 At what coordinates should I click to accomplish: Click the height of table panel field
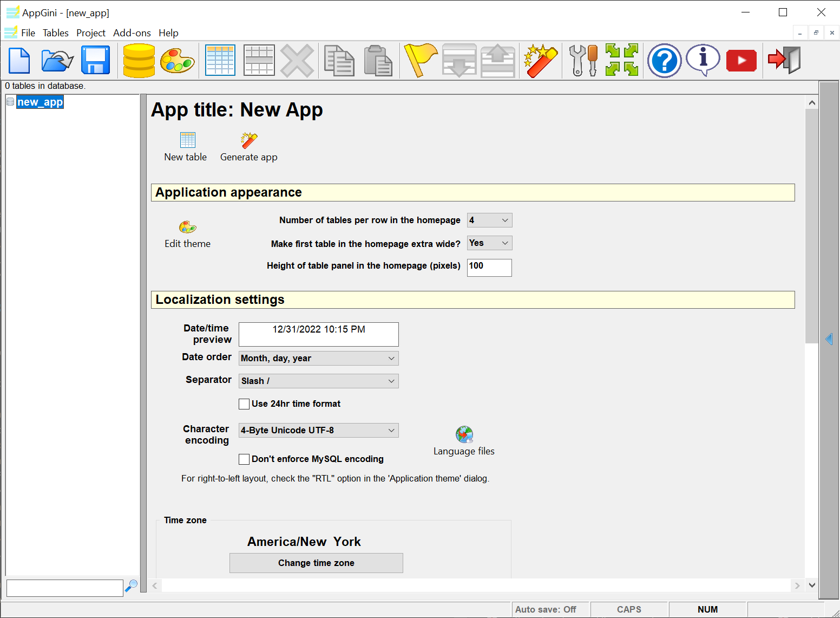click(x=489, y=267)
